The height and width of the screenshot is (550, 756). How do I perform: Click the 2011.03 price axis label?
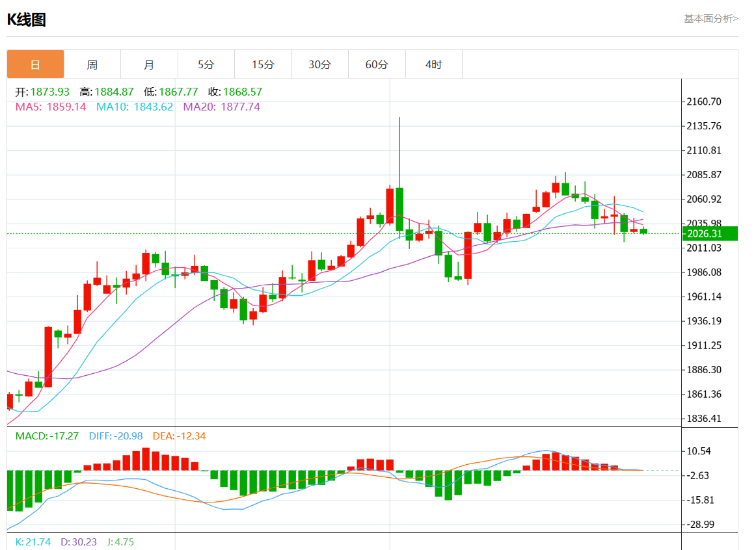click(704, 248)
